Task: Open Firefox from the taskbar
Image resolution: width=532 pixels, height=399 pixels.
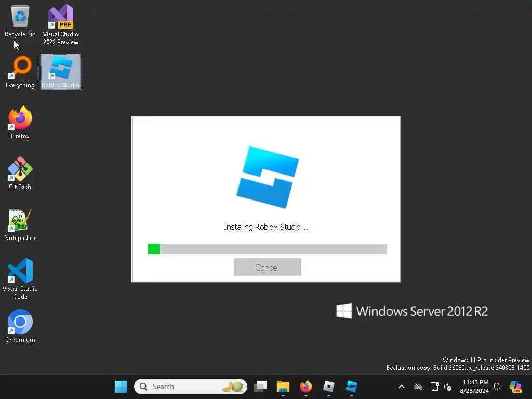Action: pos(305,387)
